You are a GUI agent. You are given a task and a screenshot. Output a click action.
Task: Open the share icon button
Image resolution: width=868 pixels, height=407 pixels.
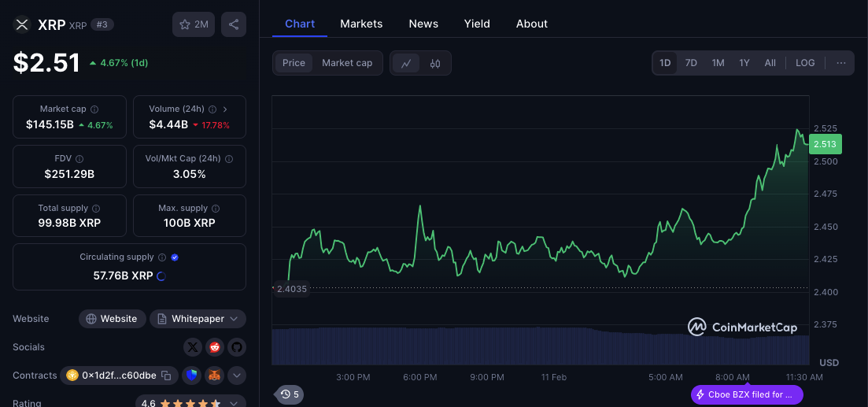tap(234, 24)
